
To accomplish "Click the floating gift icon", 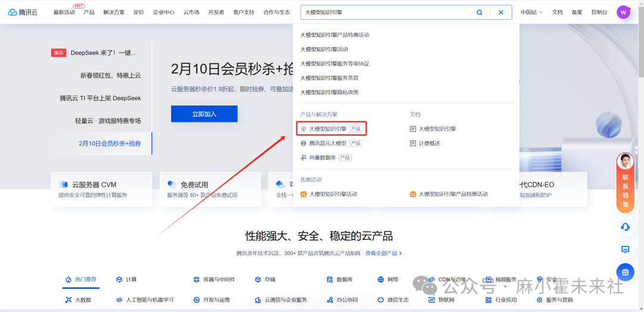I will coord(625,271).
